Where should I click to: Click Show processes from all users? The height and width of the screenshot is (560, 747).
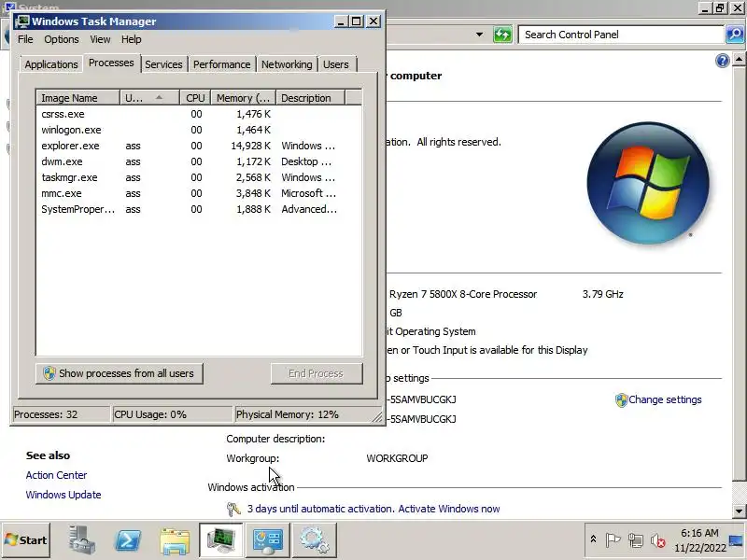[120, 373]
